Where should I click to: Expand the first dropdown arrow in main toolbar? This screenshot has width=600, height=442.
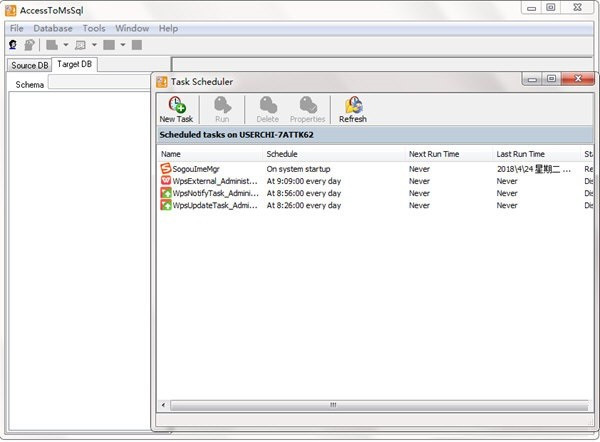[66, 45]
